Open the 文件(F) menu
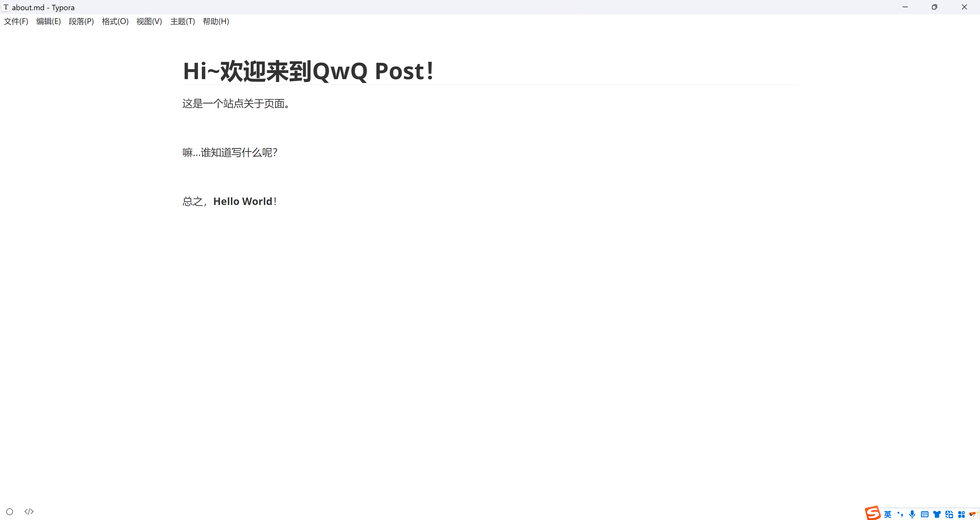Screen dimensions: 980x520 tap(16, 21)
